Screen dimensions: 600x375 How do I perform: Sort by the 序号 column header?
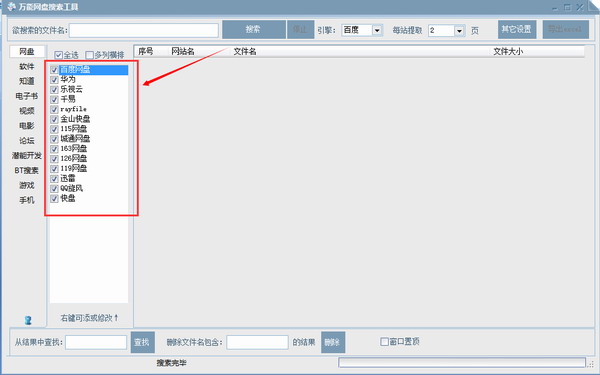[x=146, y=52]
